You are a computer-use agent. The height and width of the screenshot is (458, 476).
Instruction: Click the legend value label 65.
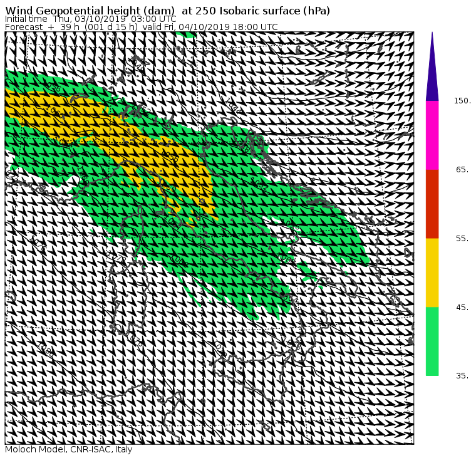(462, 169)
